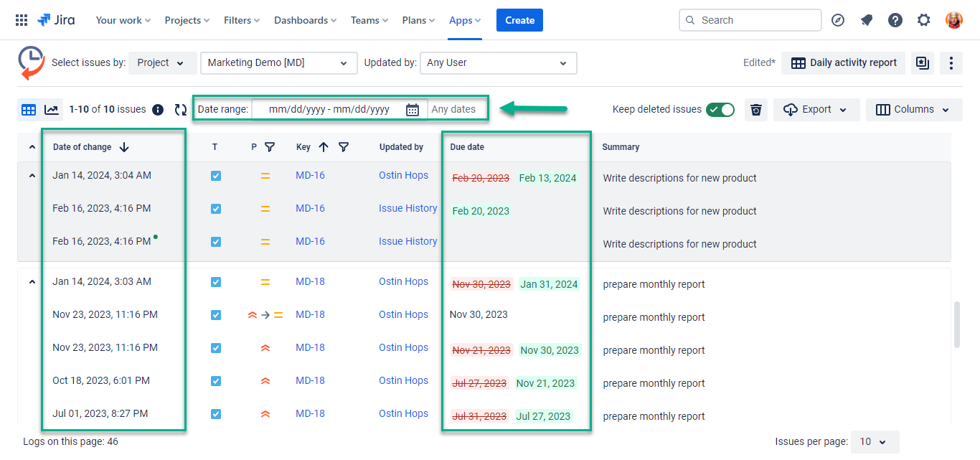Open the Marketing Demo project dropdown
The height and width of the screenshot is (460, 980).
coord(278,63)
